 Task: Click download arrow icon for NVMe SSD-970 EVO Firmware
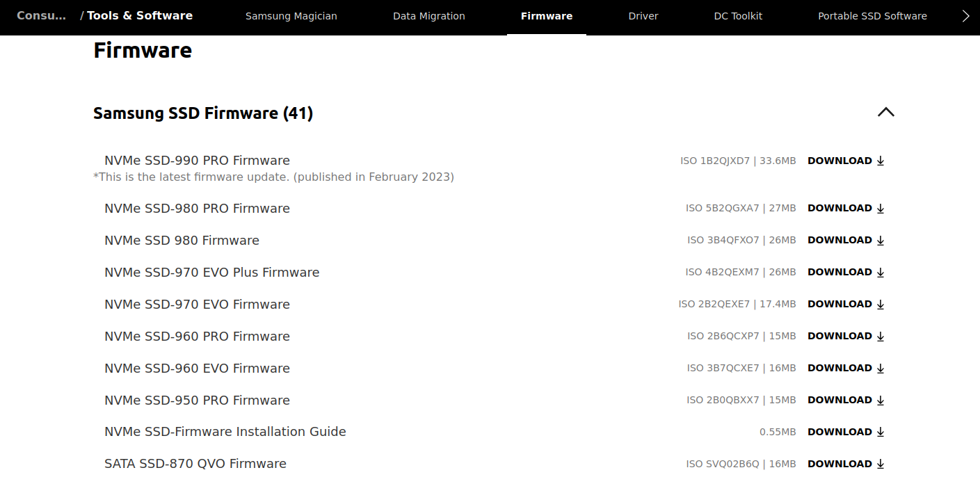[x=881, y=304]
